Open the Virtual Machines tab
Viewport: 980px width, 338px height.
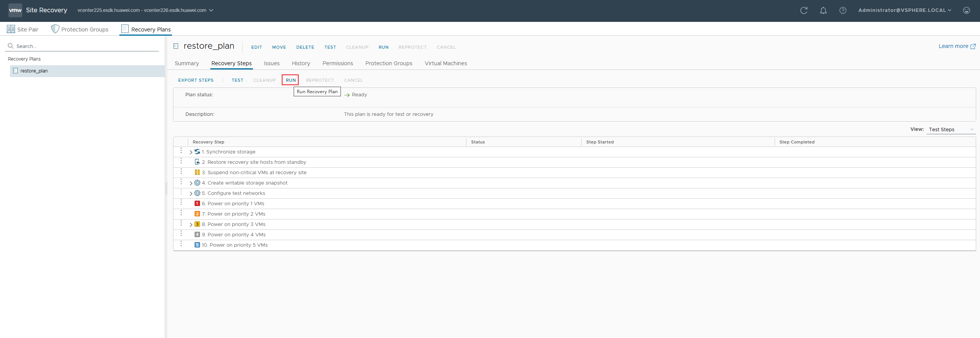(446, 63)
